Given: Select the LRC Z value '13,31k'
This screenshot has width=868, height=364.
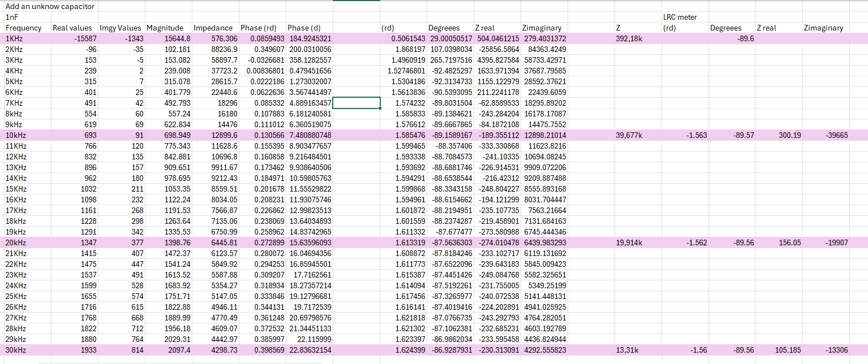Looking at the screenshot, I should coord(627,350).
